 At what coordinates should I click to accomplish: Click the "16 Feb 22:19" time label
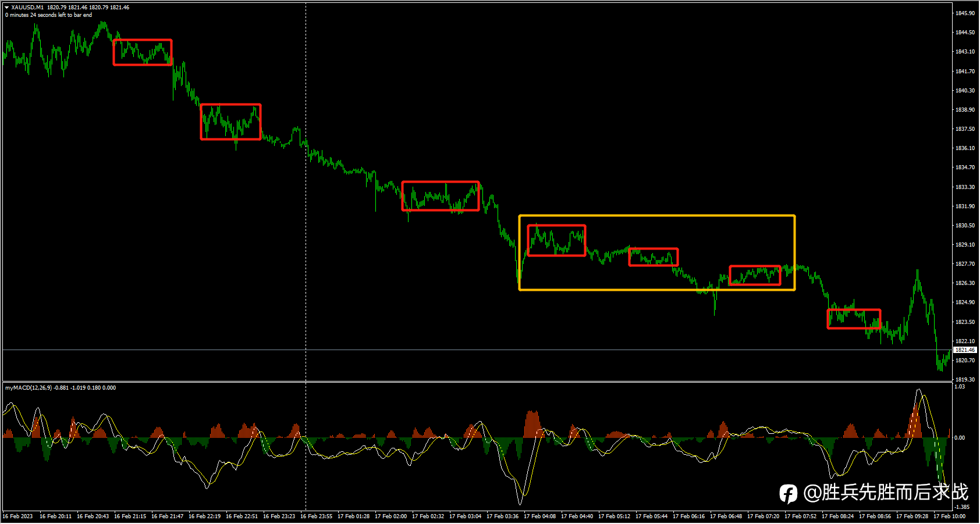pos(204,516)
